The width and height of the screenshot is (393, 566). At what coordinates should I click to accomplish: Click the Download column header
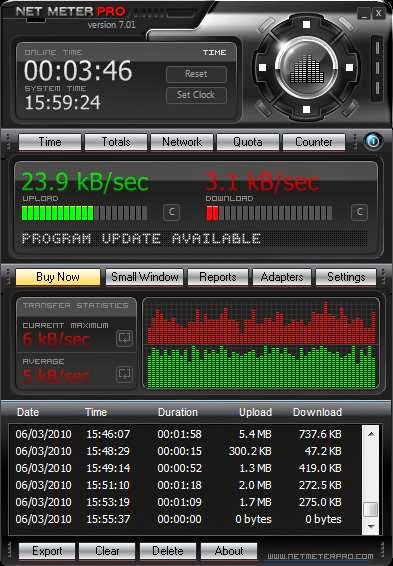point(317,412)
